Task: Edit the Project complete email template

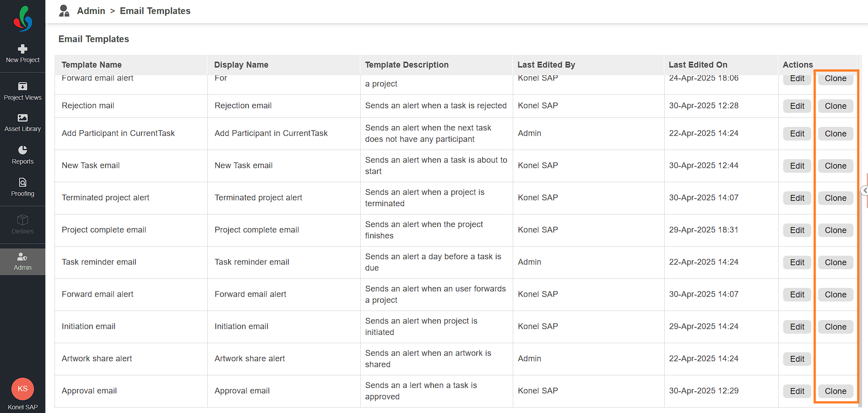Action: click(797, 230)
